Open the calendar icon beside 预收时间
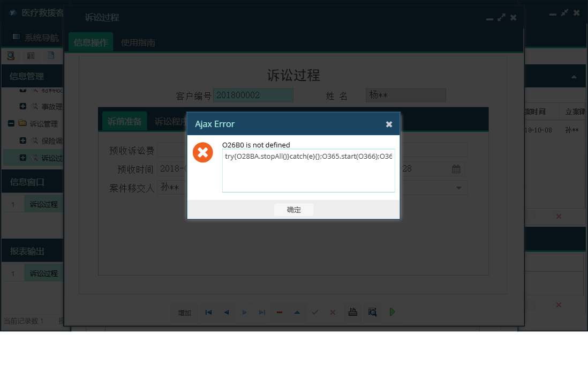 click(455, 168)
